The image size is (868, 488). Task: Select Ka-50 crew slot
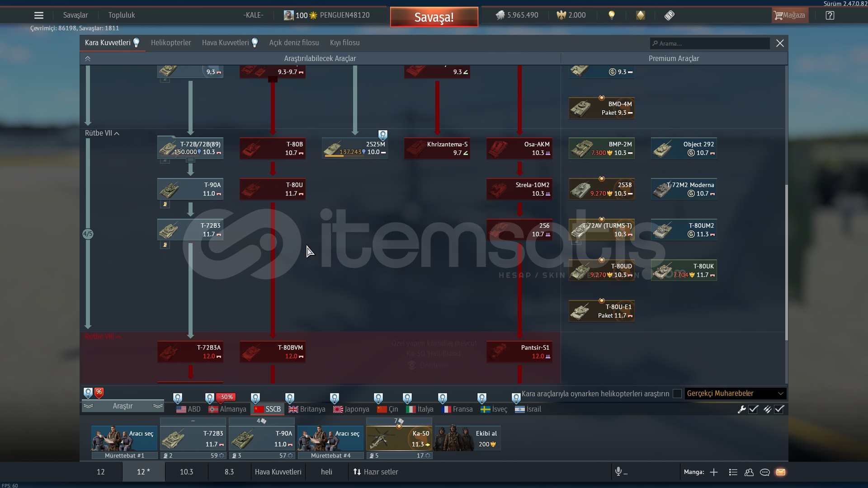(399, 438)
